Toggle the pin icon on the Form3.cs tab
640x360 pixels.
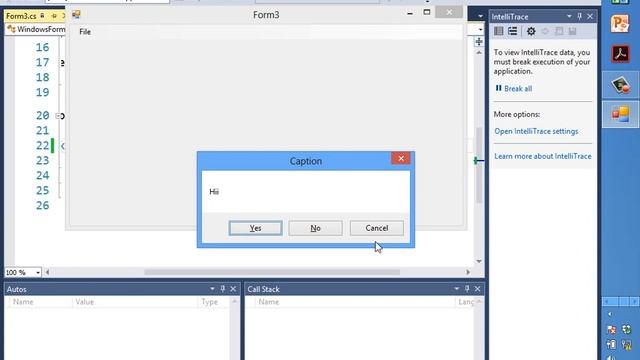pos(54,16)
